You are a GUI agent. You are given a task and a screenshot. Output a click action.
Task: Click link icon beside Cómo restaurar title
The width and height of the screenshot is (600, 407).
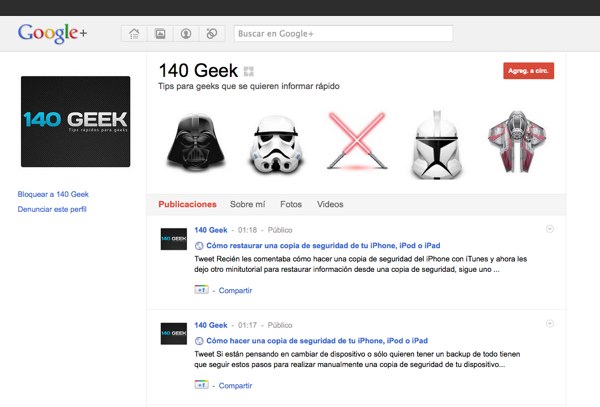199,246
